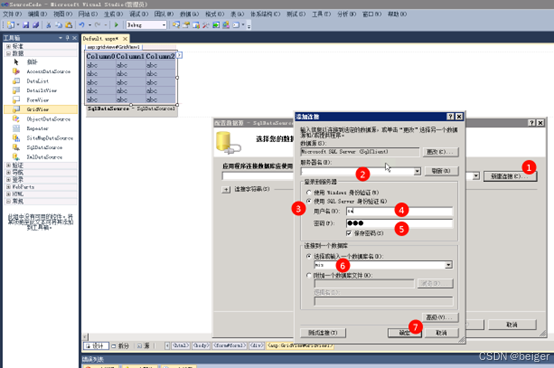This screenshot has height=368, width=554.
Task: Click OK in the Add Connection dialog
Action: click(405, 333)
